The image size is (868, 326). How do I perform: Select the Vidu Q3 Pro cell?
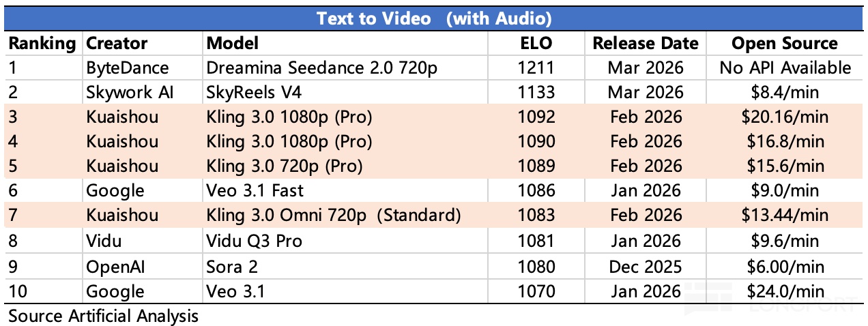point(255,240)
